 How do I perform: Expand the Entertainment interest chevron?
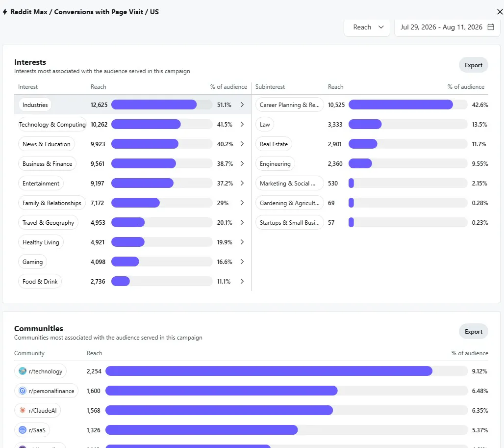[242, 184]
